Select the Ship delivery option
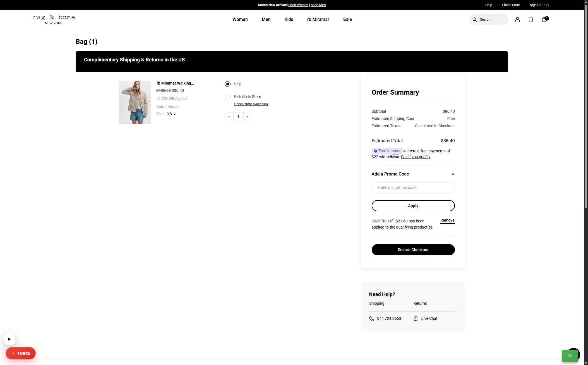 click(x=228, y=84)
